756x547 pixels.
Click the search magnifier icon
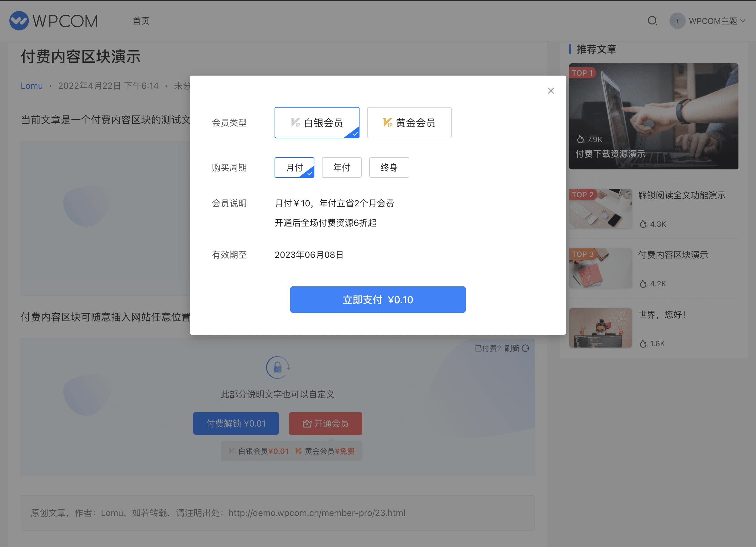tap(652, 21)
